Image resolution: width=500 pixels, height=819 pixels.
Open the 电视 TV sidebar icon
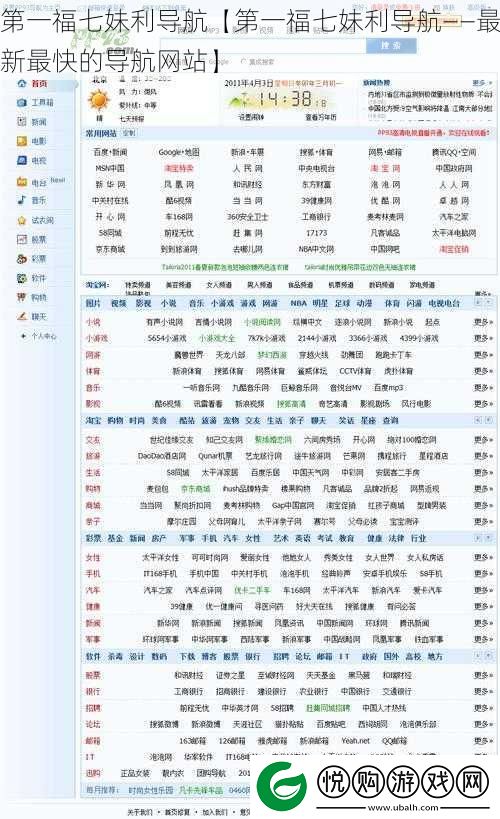[21, 160]
